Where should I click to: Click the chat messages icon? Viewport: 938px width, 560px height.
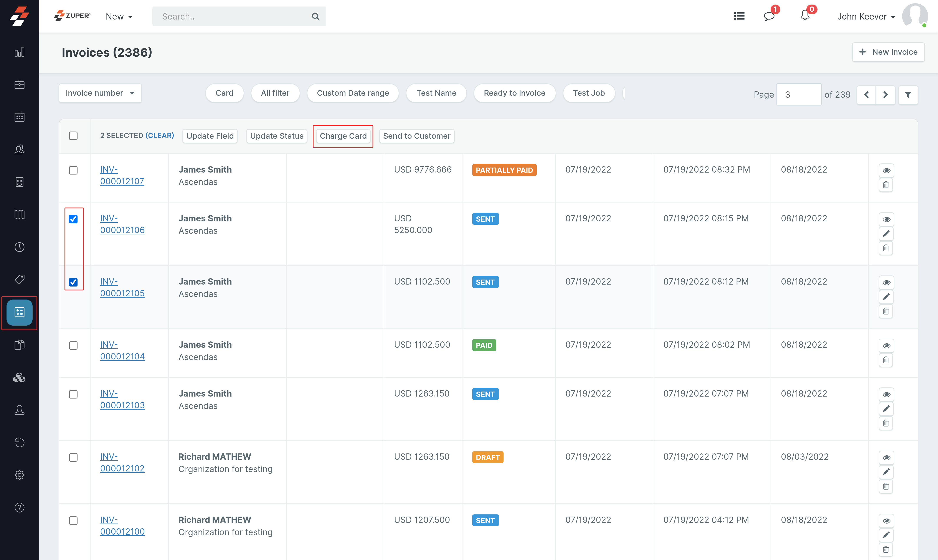pyautogui.click(x=769, y=16)
